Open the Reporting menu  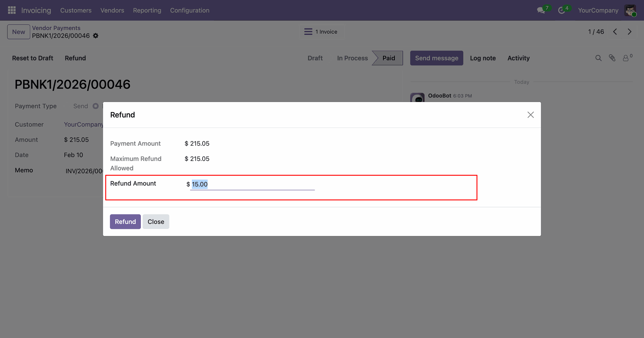(x=147, y=10)
